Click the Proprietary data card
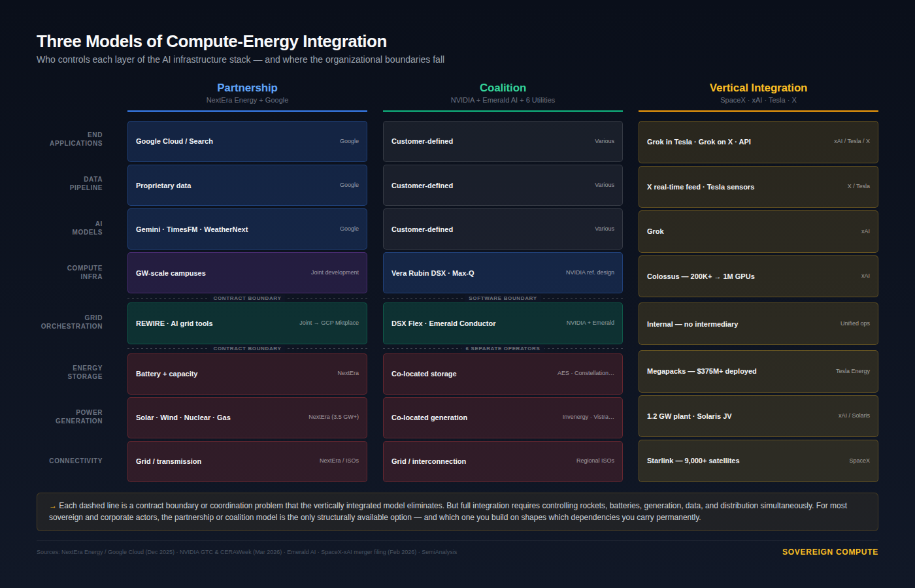 pyautogui.click(x=247, y=186)
